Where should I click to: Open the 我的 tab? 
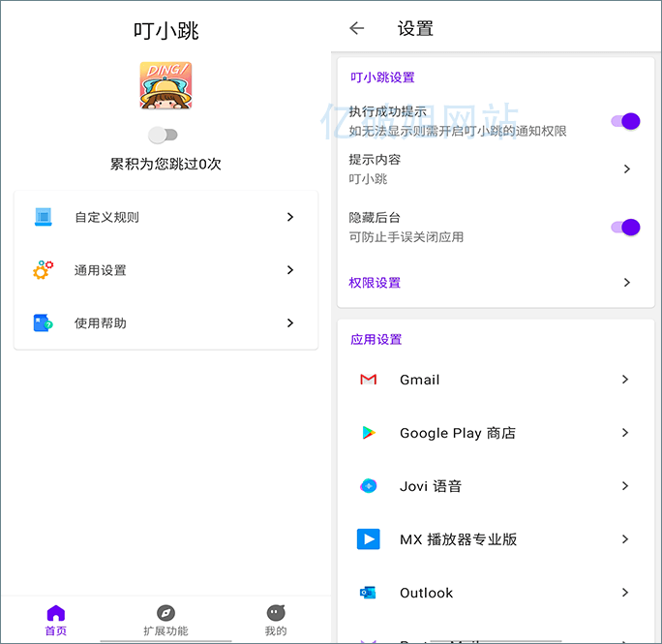[x=276, y=620]
